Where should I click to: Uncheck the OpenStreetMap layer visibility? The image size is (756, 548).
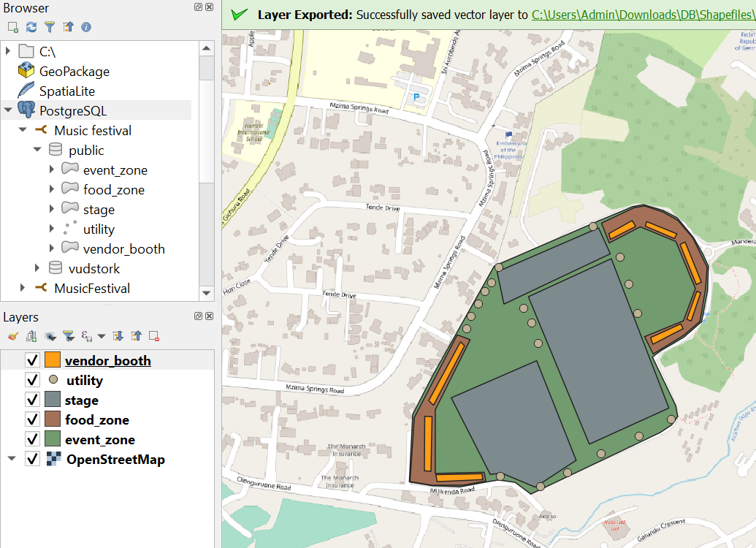(x=31, y=459)
